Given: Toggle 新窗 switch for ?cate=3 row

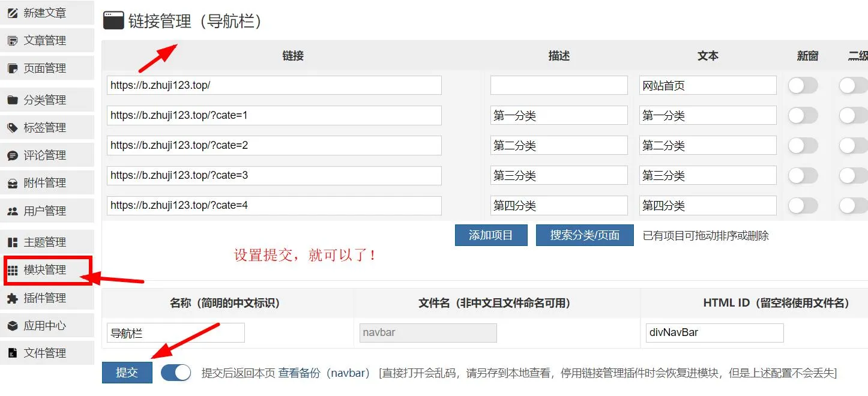Looking at the screenshot, I should point(803,176).
